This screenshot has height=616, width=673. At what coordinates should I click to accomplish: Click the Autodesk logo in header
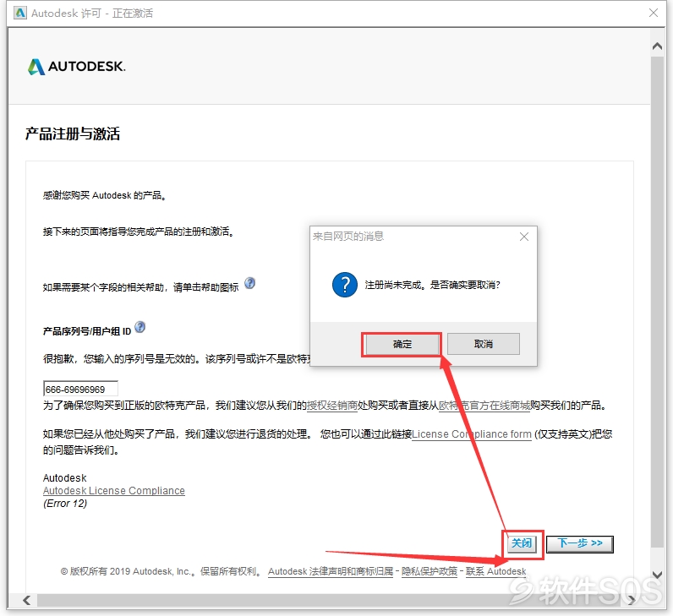pos(76,67)
